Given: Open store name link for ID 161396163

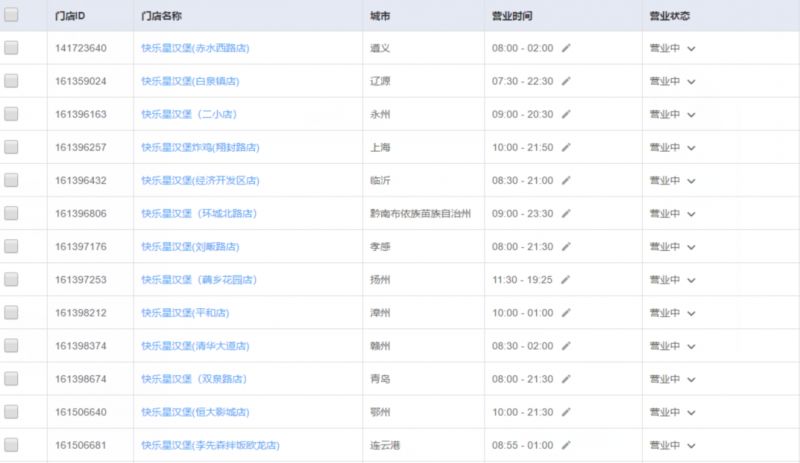Looking at the screenshot, I should click(189, 114).
